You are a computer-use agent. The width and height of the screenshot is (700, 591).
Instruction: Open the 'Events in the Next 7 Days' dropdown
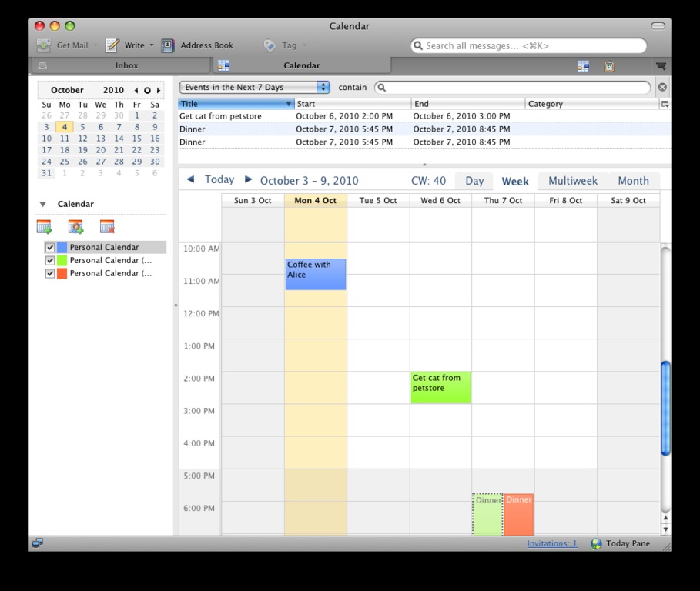tap(254, 88)
